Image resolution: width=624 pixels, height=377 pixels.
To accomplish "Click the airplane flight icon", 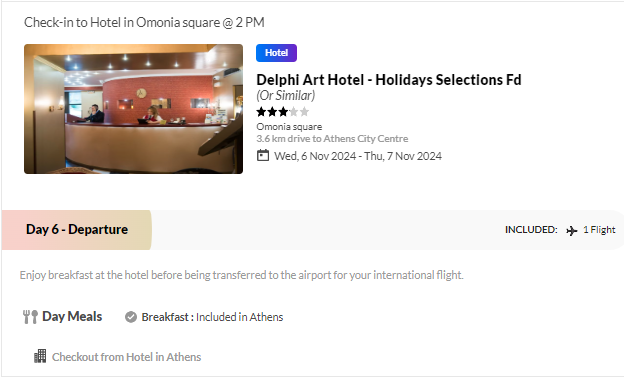I will [571, 230].
